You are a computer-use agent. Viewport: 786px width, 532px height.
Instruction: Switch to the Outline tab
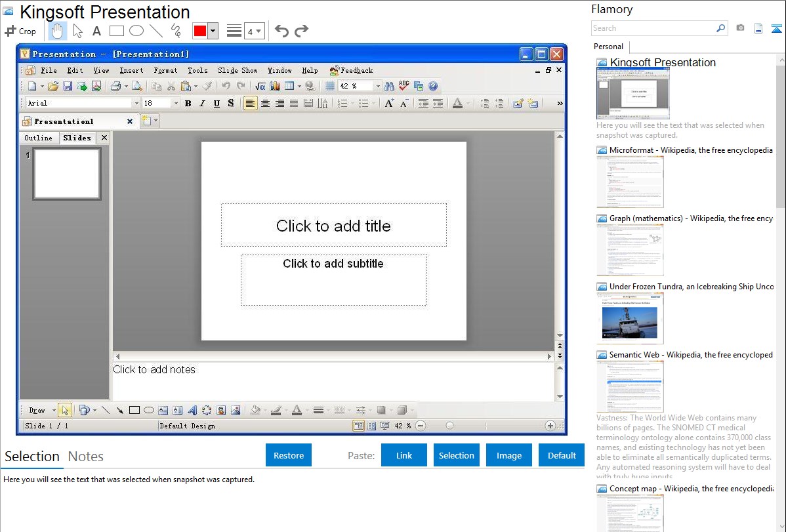click(x=39, y=138)
